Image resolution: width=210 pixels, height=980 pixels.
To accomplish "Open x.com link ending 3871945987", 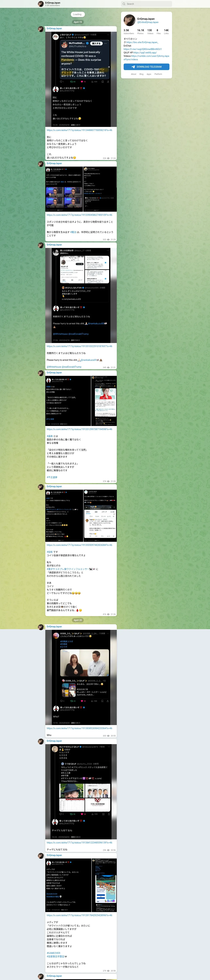I will pos(79,429).
